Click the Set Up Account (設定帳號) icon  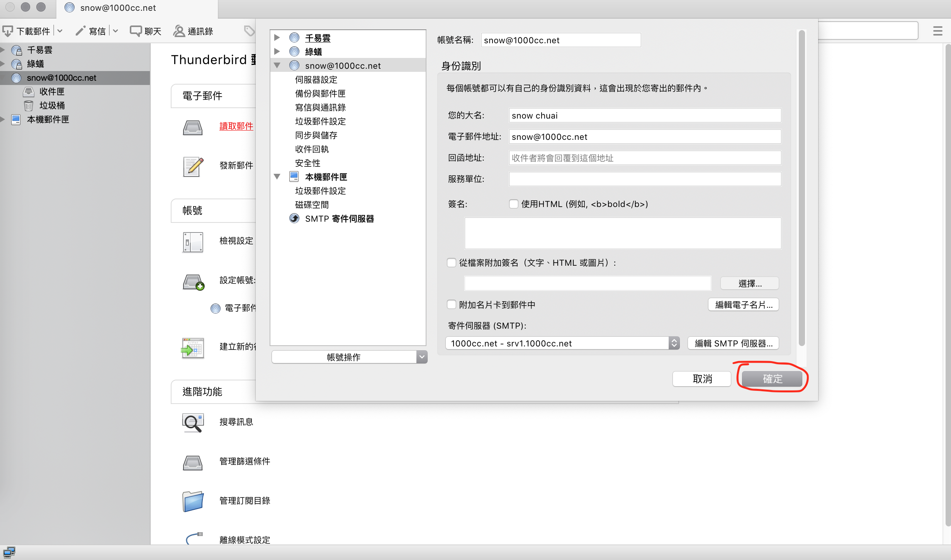[x=194, y=282]
